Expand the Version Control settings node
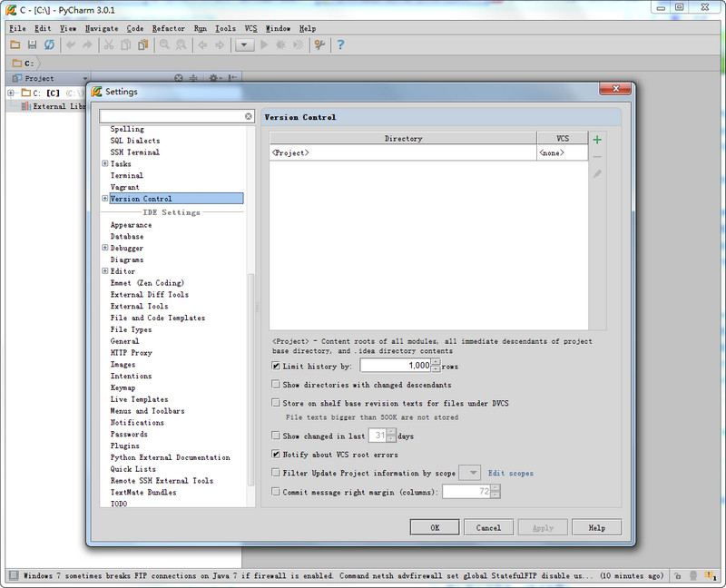The width and height of the screenshot is (726, 588). point(105,198)
